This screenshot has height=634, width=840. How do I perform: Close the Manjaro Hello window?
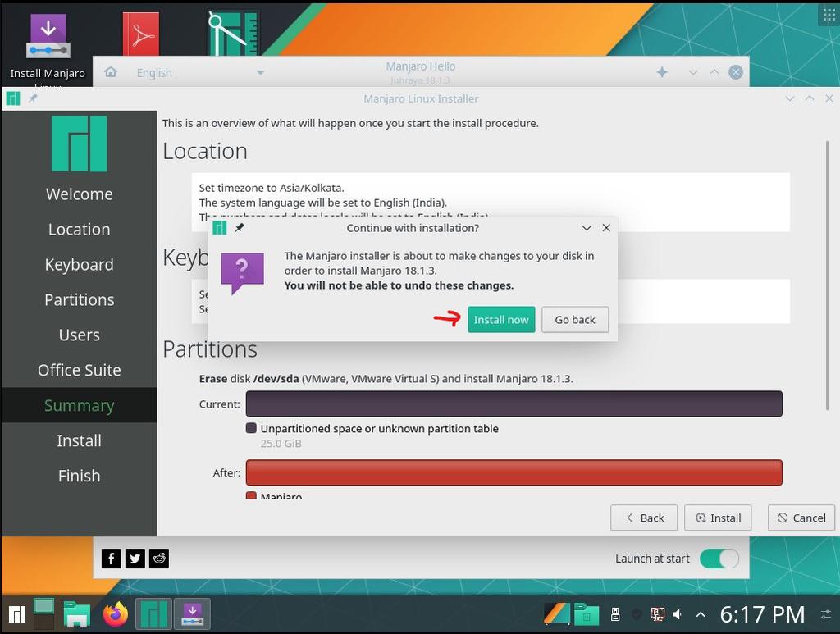click(736, 71)
